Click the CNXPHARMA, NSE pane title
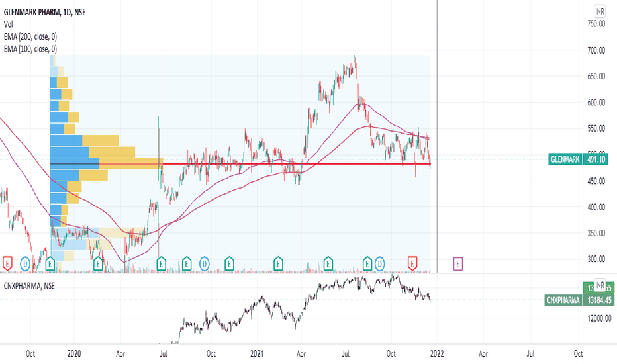The width and height of the screenshot is (617, 364). [x=29, y=286]
